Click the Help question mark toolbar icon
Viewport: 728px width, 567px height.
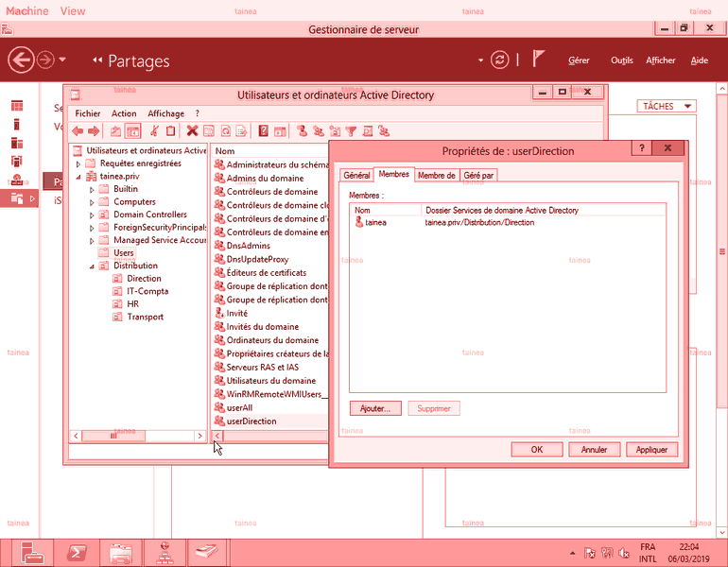coord(263,131)
